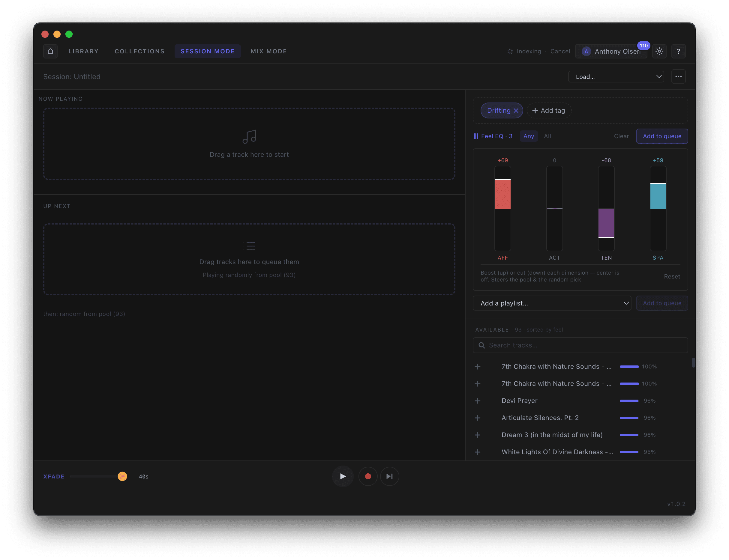
Task: Open the help question mark button
Action: click(678, 51)
